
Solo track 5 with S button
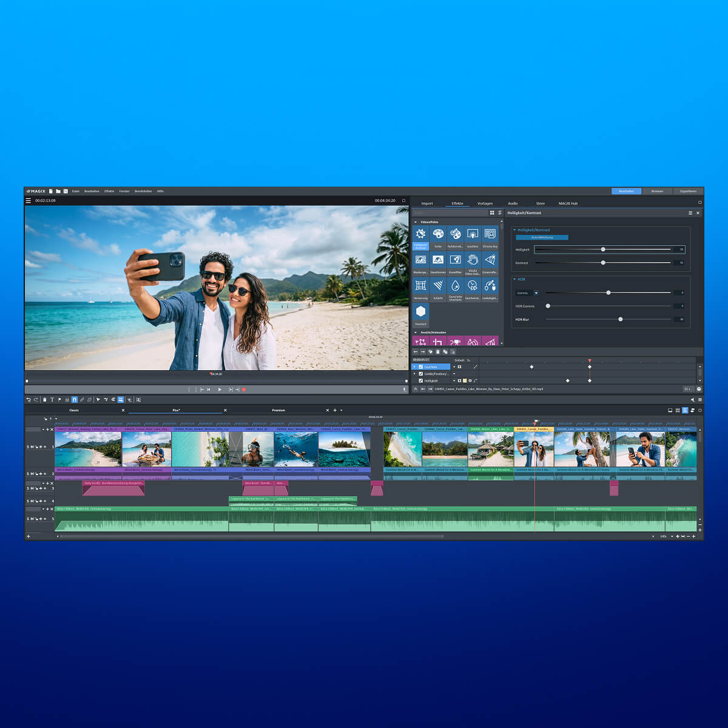point(28,519)
